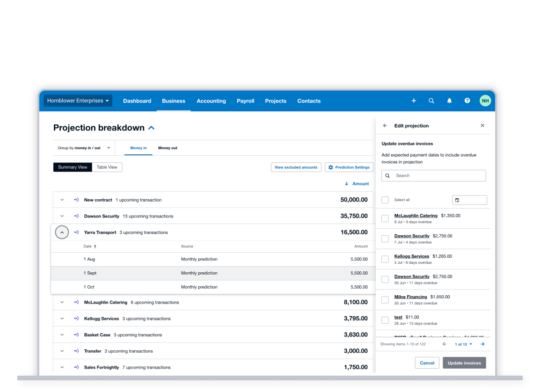Viewport: 540px width, 392px height.
Task: Click the Update invoices button
Action: point(464,363)
